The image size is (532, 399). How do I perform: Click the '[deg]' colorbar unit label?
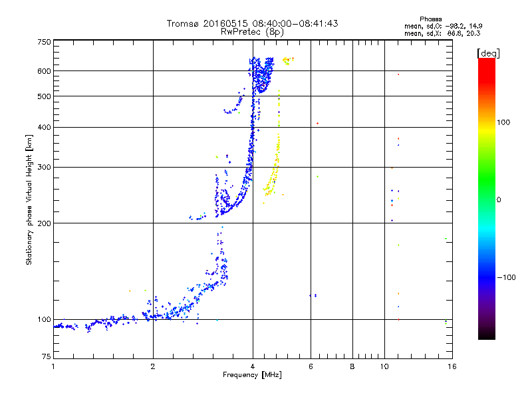click(x=488, y=53)
